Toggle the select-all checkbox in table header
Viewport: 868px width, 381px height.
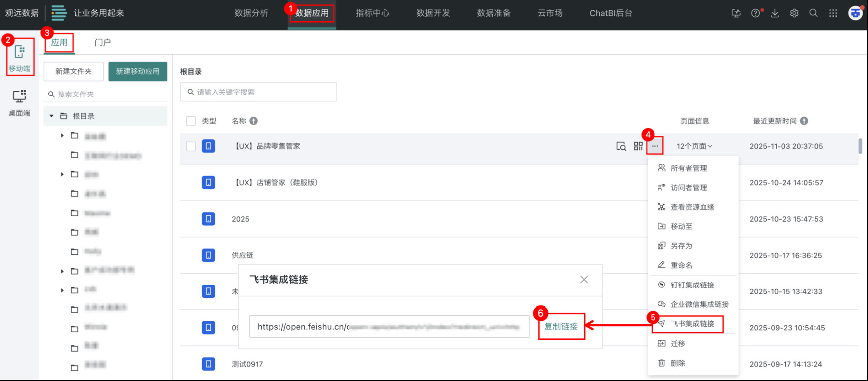pos(191,121)
